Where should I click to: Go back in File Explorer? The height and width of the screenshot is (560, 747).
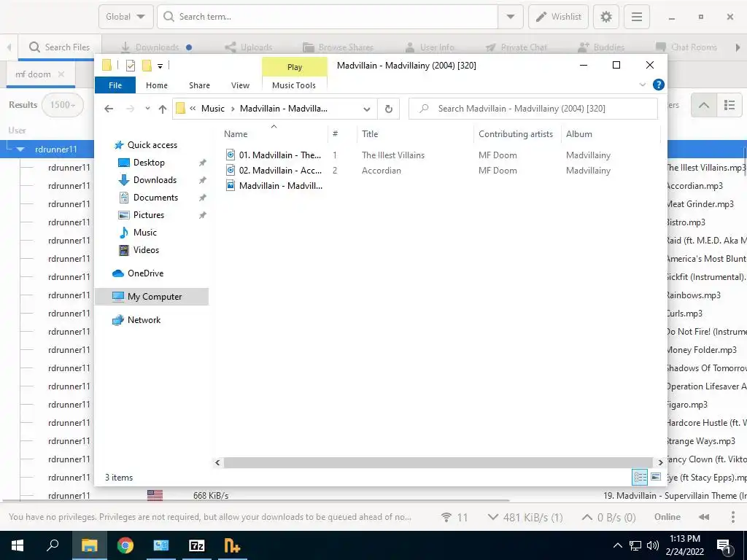[x=109, y=109]
